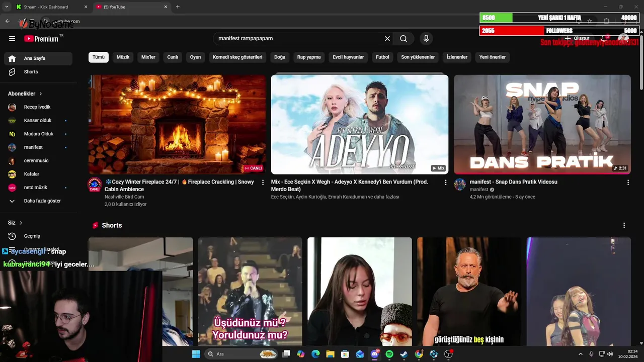Play the Snap Dans Pratik thumbnail
644x362 pixels.
(542, 124)
